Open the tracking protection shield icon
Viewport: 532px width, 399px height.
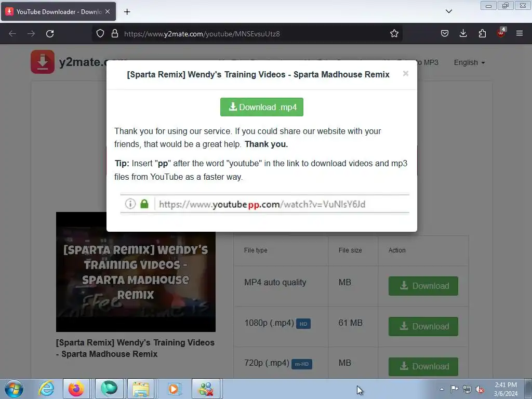click(x=100, y=34)
